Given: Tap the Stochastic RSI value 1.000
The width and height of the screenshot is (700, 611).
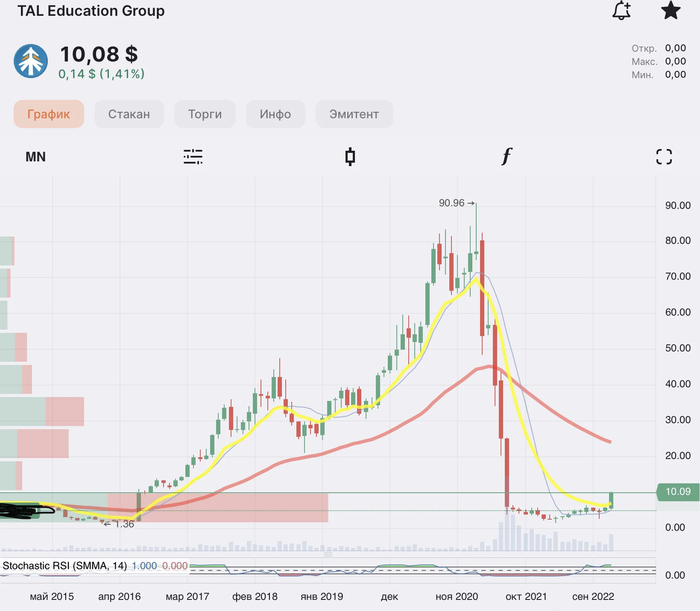Looking at the screenshot, I should click(144, 566).
